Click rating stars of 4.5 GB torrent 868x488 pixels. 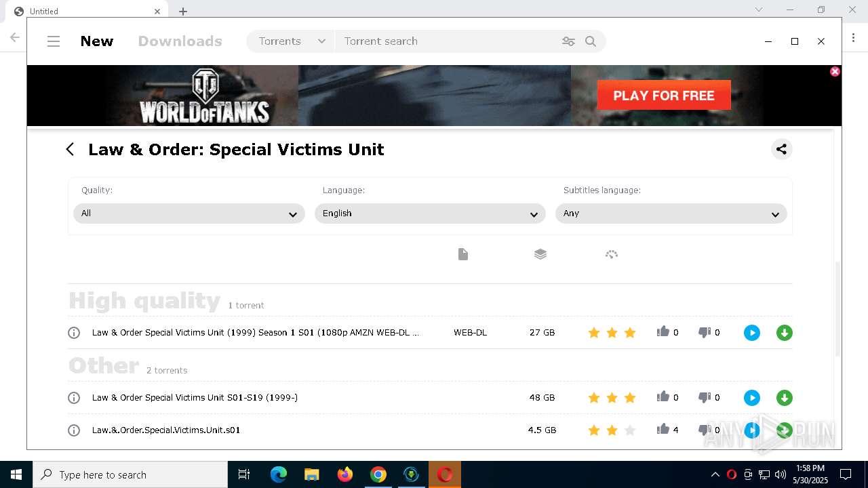(612, 430)
